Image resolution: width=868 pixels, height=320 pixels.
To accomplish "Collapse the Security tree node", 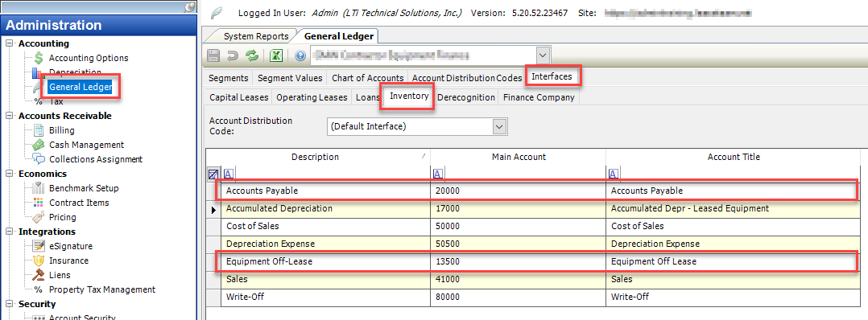I will pos(9,304).
